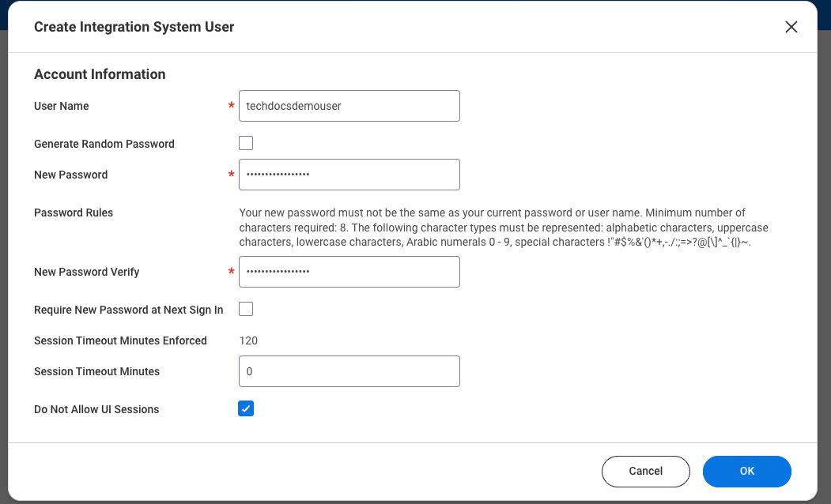Check Require New Password at Next Sign In
Viewport: 831px width, 504px height.
tap(246, 309)
